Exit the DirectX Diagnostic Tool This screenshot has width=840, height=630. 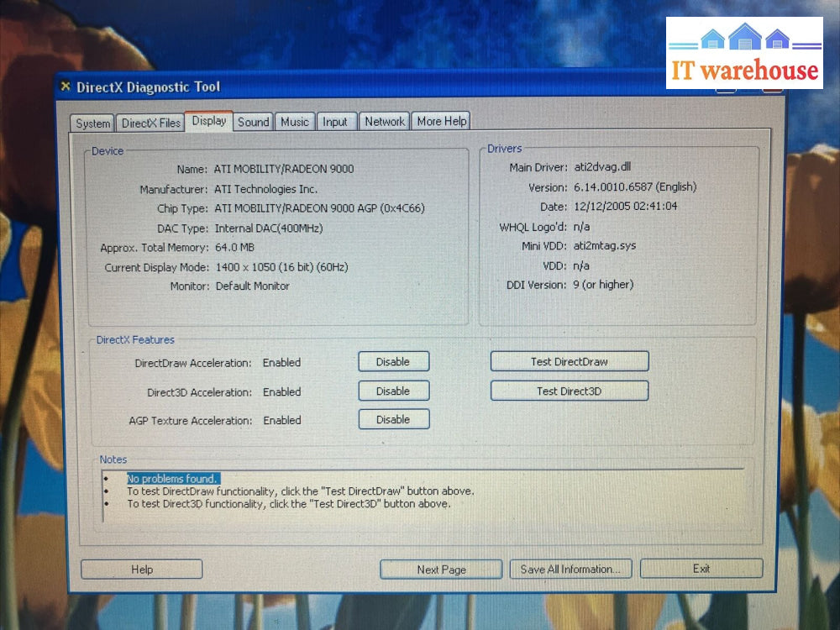point(701,569)
